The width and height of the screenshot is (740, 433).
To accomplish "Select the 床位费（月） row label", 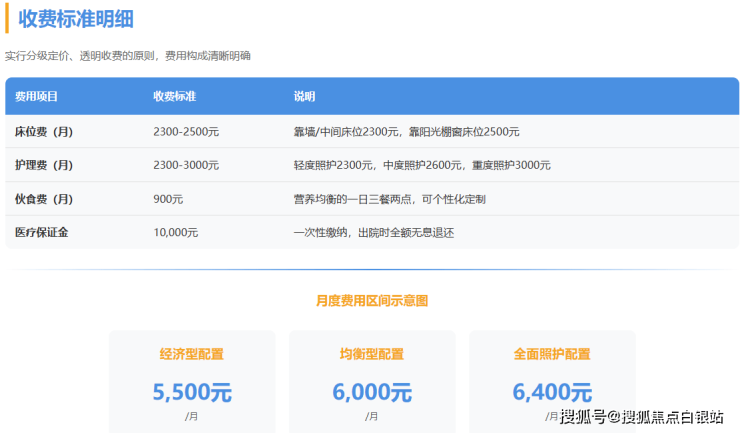I will (x=44, y=132).
